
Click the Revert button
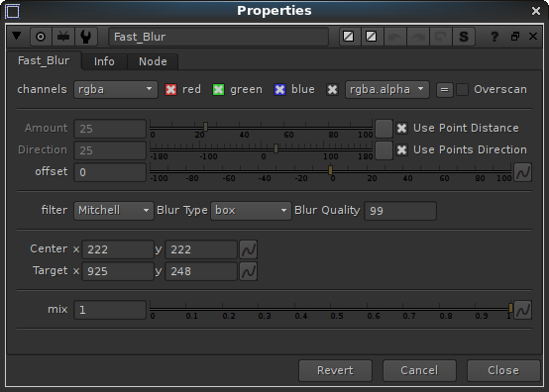point(335,370)
